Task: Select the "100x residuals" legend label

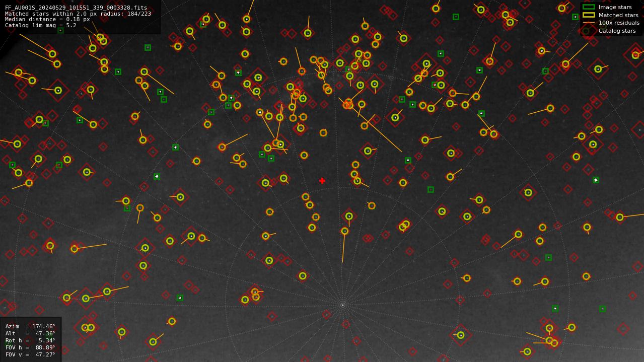Action: point(619,23)
